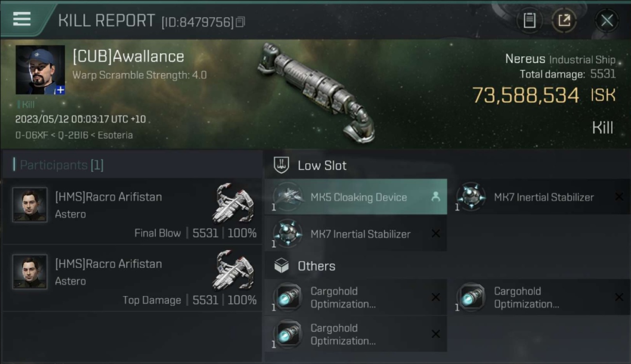
Task: Open the Awallance pilot portrait
Action: coord(40,70)
